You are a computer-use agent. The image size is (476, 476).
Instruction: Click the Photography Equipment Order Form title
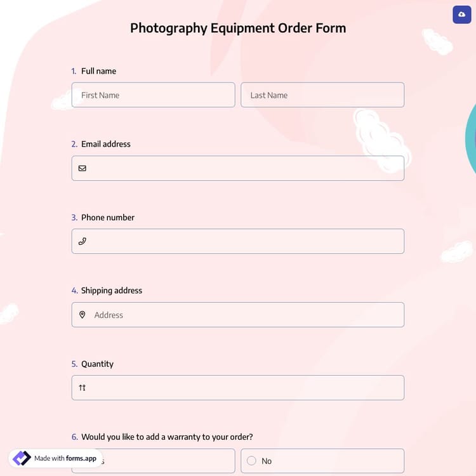(x=238, y=28)
